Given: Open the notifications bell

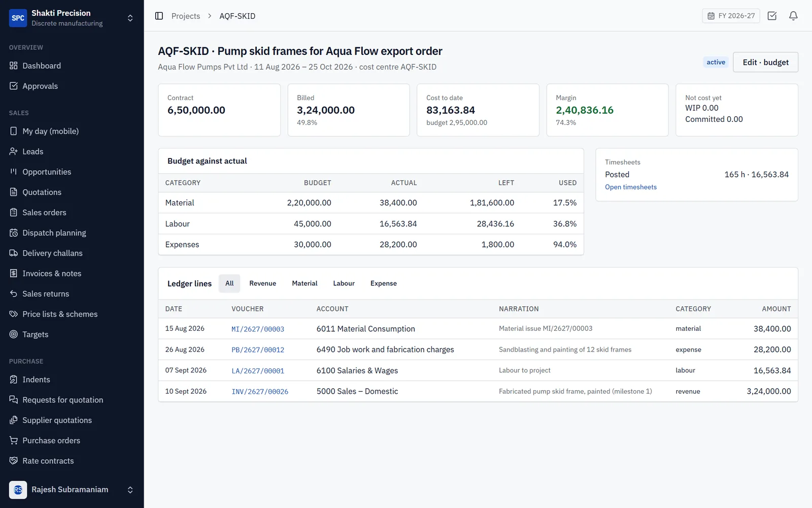Looking at the screenshot, I should [x=793, y=16].
